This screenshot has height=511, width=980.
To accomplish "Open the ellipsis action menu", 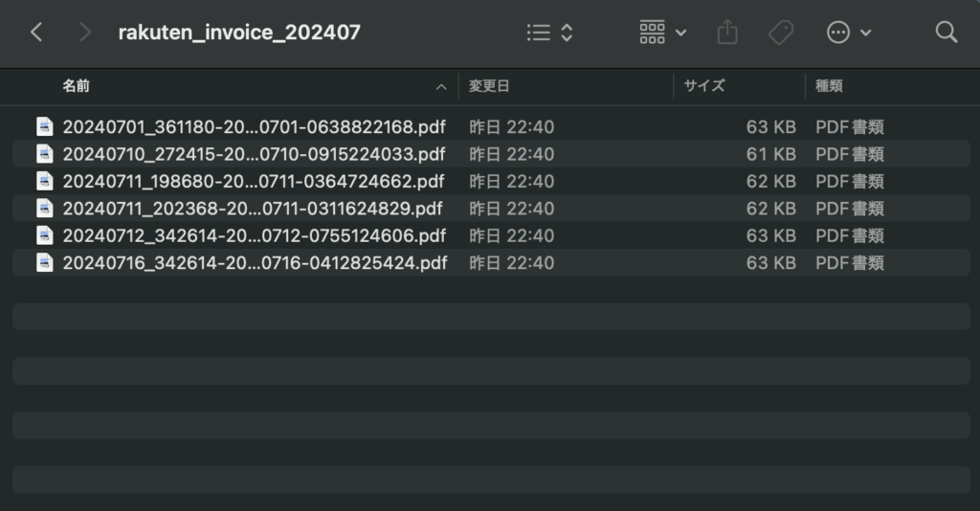I will (848, 33).
